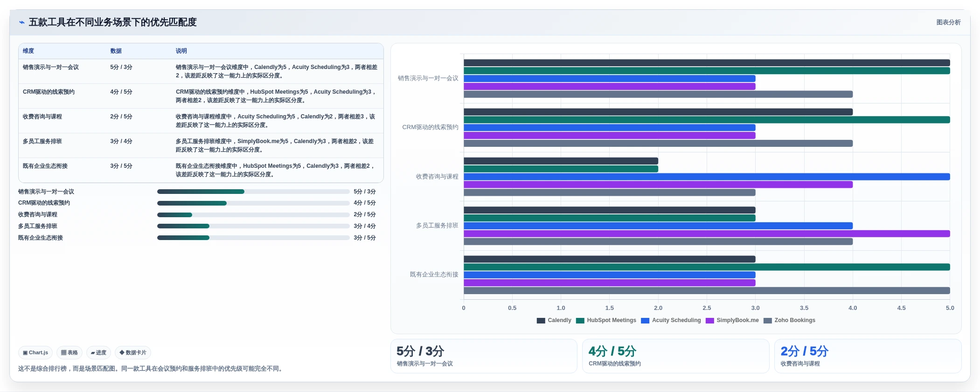Click the card title 五款工具在不同业务场景下的优先匹配度

point(113,22)
